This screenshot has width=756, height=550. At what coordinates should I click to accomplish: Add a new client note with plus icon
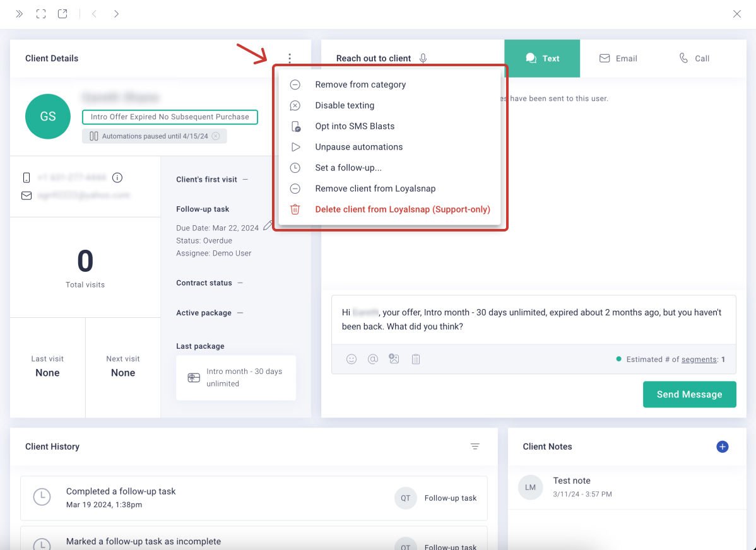point(723,447)
